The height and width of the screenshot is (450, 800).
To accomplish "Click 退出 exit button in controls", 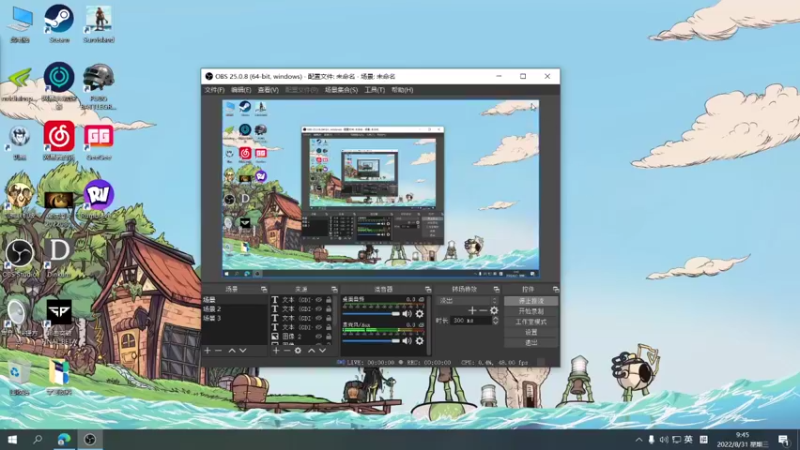I will click(x=531, y=342).
